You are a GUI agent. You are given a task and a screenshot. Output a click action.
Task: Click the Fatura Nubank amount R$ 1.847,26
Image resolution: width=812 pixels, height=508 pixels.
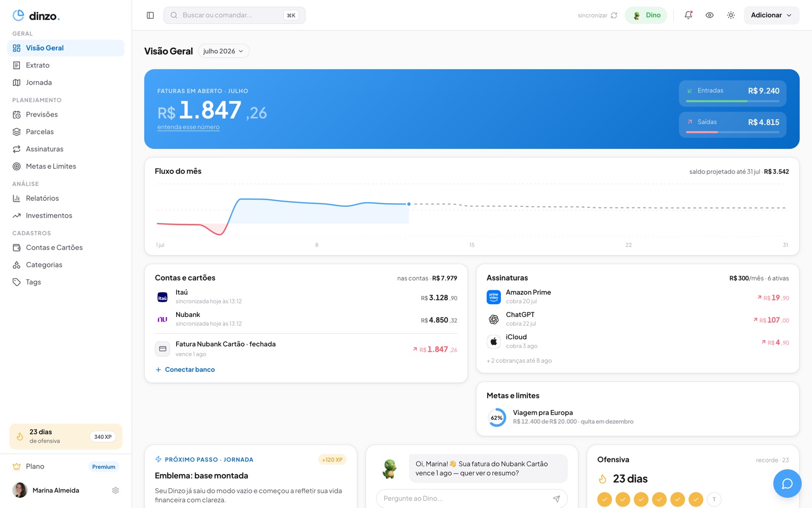(x=435, y=350)
